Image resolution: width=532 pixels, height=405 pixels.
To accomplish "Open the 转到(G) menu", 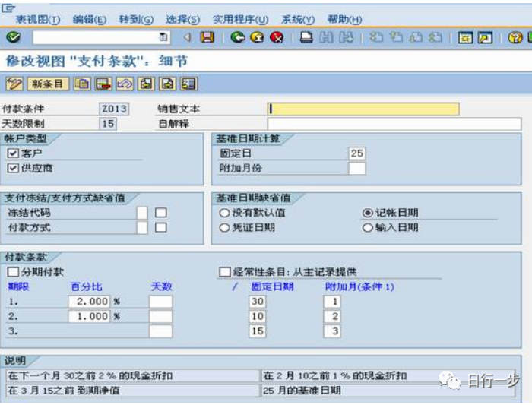I will click(136, 19).
